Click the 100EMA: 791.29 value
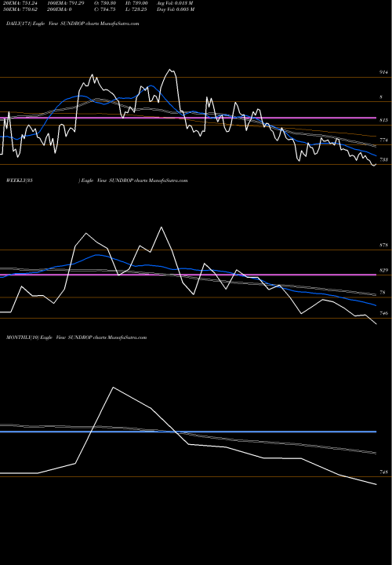This screenshot has width=392, height=565. pos(66,3)
